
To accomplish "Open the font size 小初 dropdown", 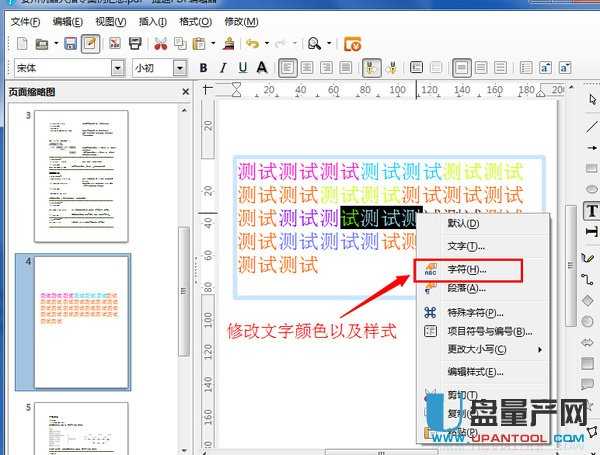I will (x=180, y=68).
